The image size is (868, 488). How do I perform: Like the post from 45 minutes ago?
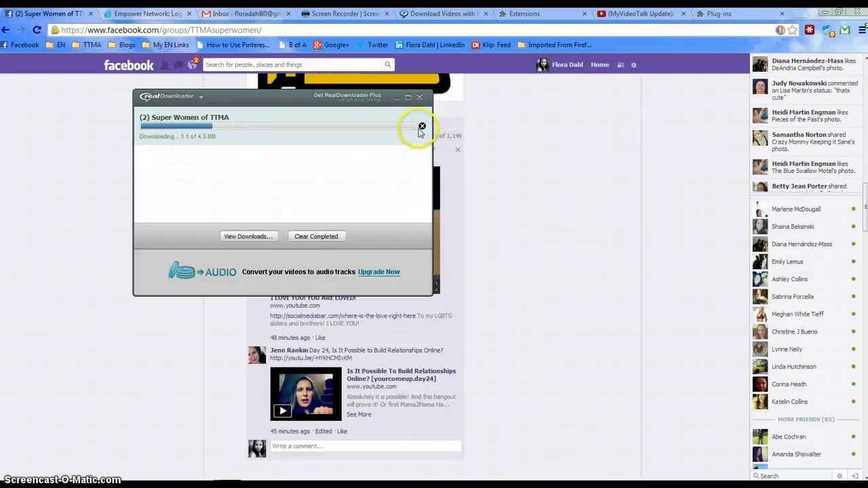point(342,431)
